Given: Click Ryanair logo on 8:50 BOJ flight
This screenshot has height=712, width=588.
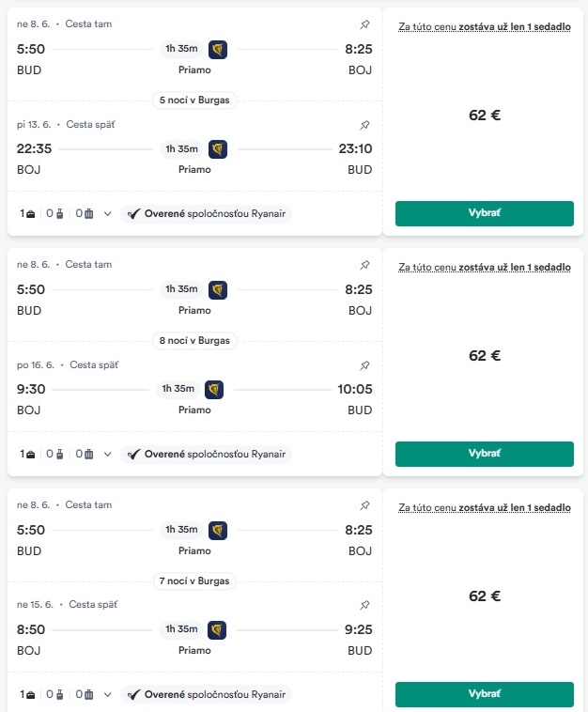Looking at the screenshot, I should (217, 630).
